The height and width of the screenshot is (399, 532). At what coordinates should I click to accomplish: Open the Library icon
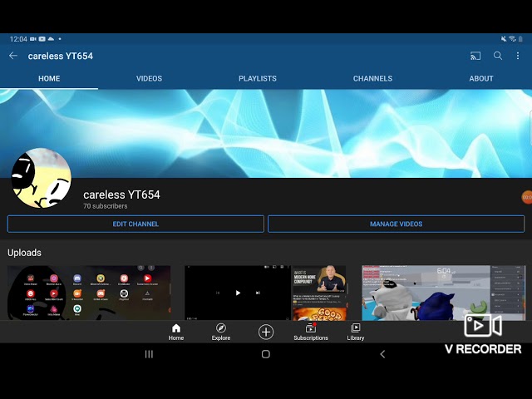356,332
